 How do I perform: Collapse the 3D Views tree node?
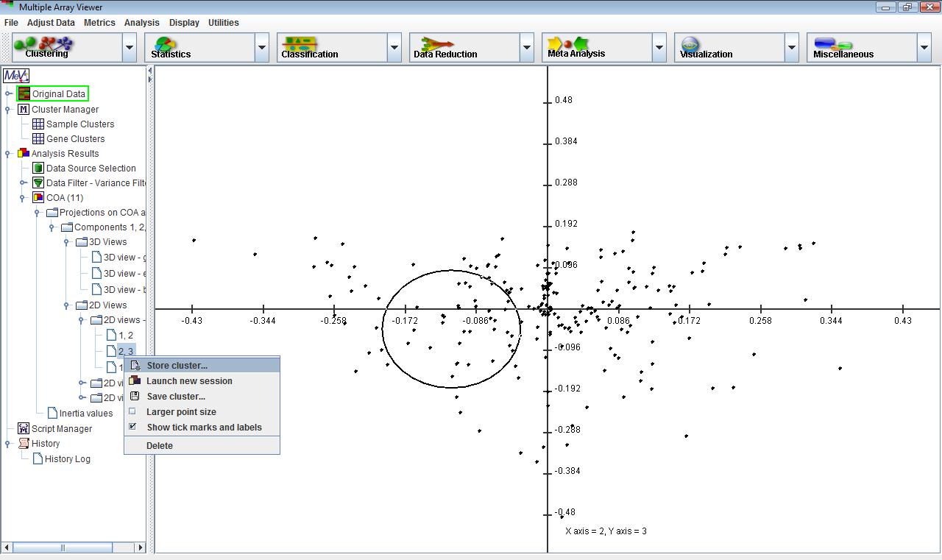tap(66, 242)
